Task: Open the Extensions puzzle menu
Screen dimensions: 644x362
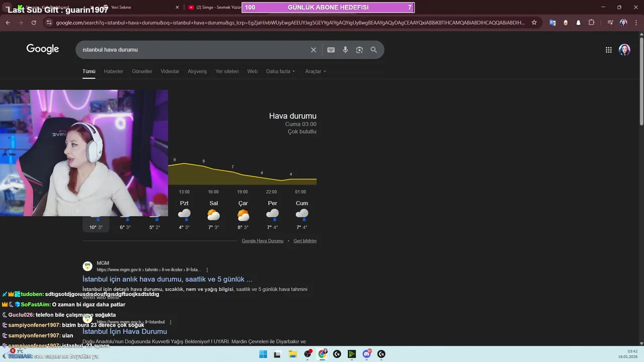Action: [591, 23]
